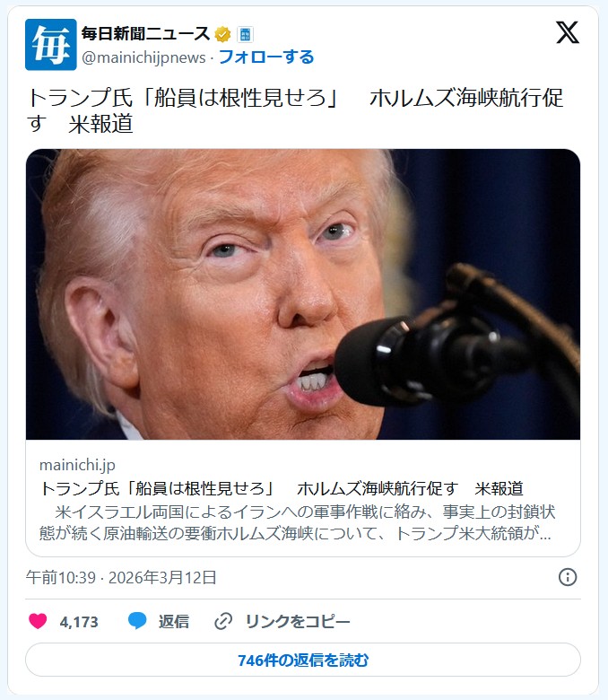
Task: Open the tweet info circle icon
Action: pyautogui.click(x=568, y=577)
